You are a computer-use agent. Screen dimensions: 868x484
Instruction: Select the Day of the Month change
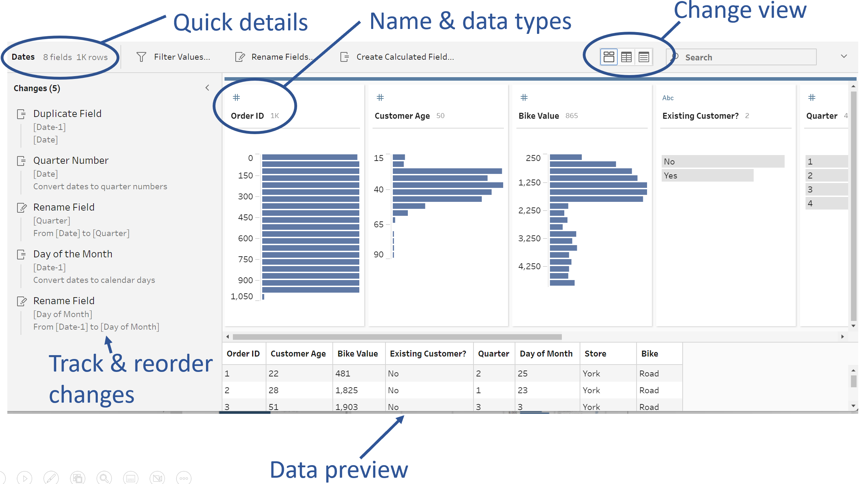pos(73,254)
